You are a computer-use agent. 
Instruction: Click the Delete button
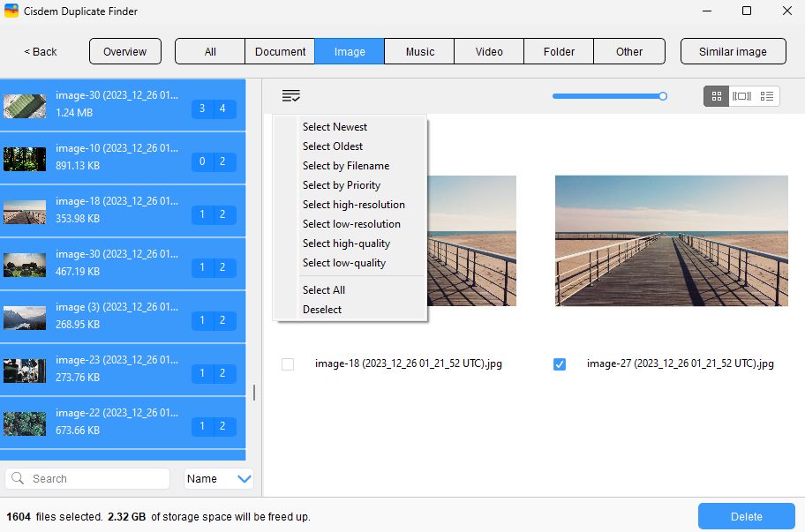coord(746,516)
